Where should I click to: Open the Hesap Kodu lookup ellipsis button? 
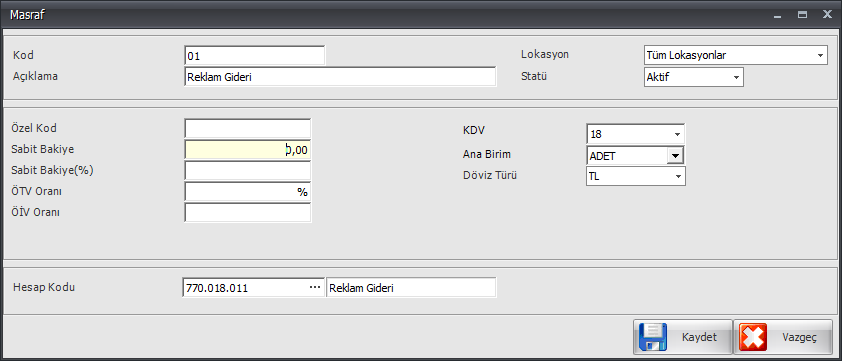315,287
